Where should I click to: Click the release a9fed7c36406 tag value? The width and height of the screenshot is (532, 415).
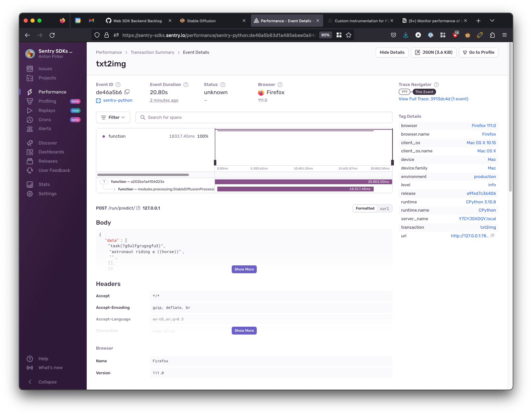pyautogui.click(x=481, y=193)
